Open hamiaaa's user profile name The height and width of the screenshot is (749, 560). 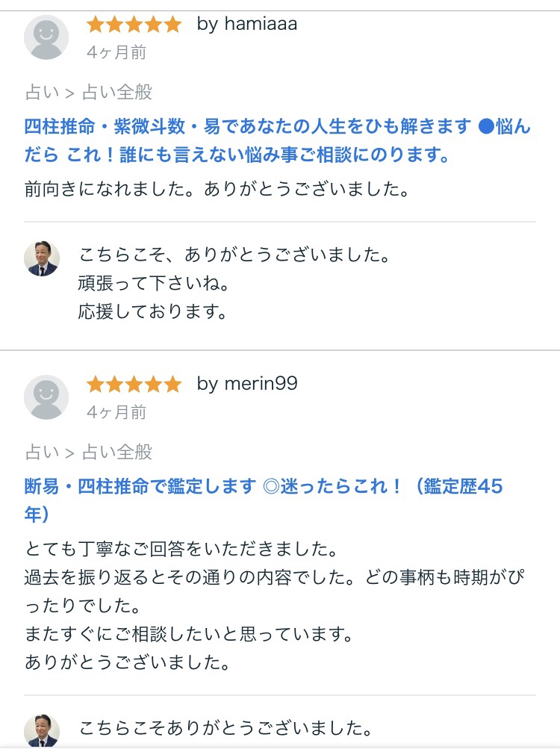coord(247,24)
